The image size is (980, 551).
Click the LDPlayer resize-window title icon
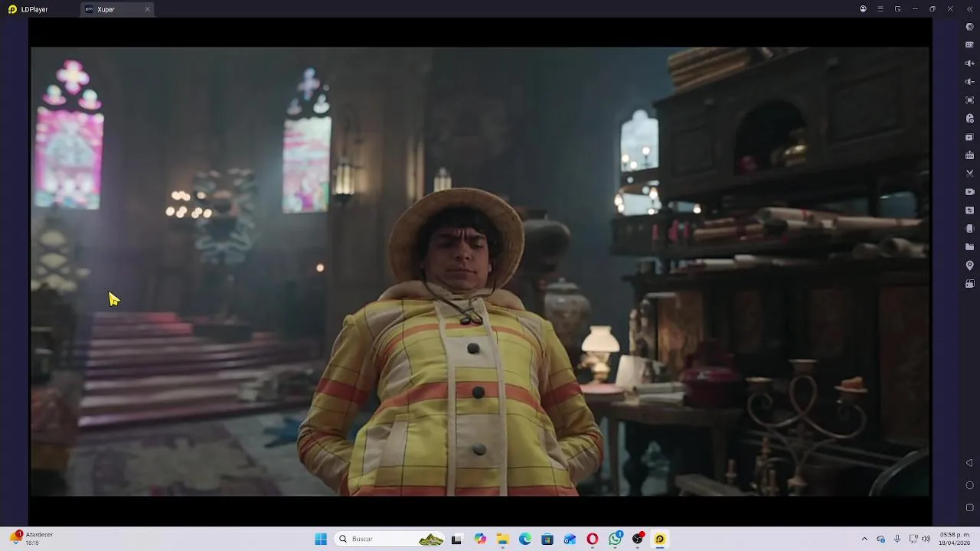click(x=897, y=9)
